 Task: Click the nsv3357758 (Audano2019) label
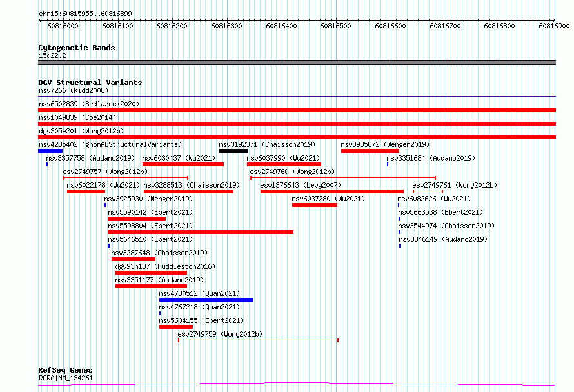(x=90, y=158)
